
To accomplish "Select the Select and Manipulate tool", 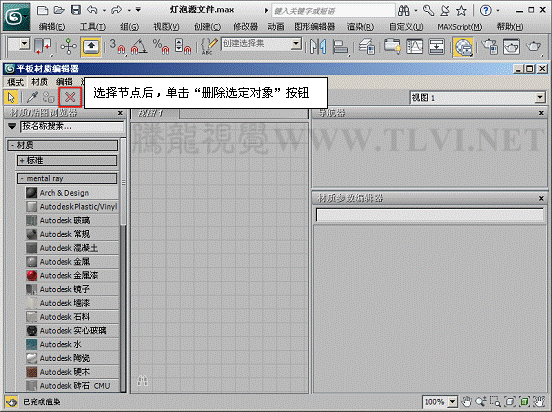I will coord(68,46).
